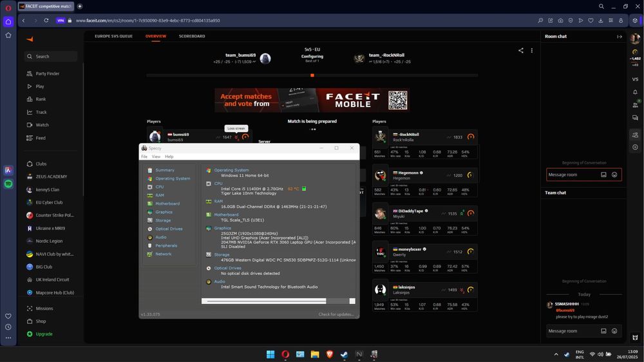Open the Audio heading in Speccy summary
Screen dimensions: 644x362
click(x=220, y=281)
